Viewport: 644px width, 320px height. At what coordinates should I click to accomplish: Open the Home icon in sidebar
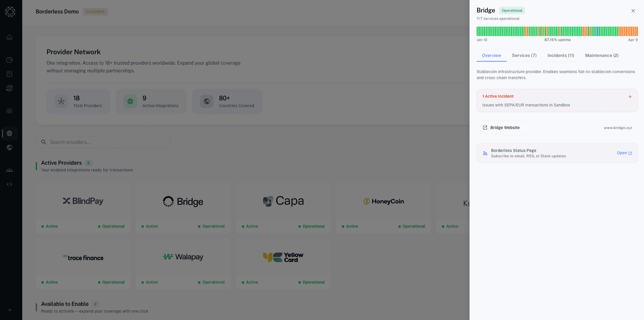pos(9,37)
